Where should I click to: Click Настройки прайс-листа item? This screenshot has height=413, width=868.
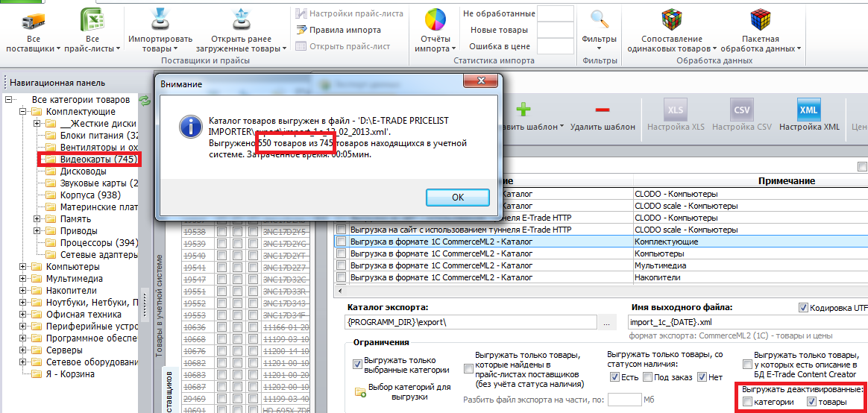click(x=350, y=13)
